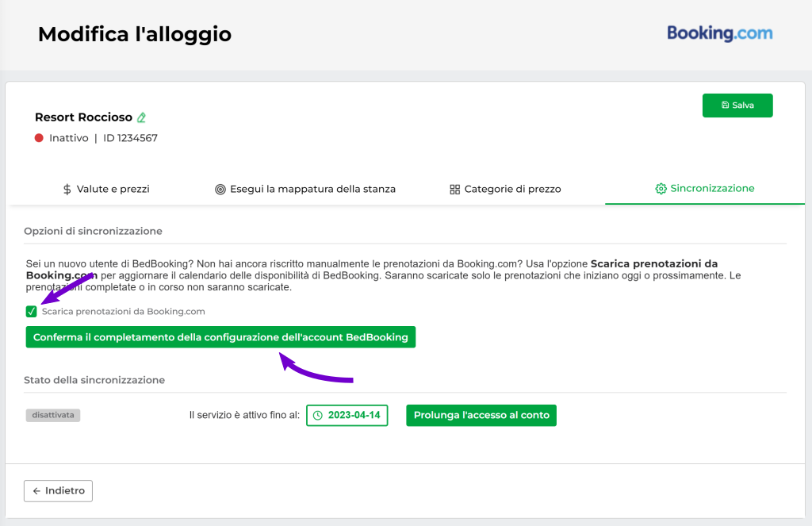Screen dimensions: 812x526
Task: Click the Il servizio è attivo fino al label
Action: click(244, 415)
